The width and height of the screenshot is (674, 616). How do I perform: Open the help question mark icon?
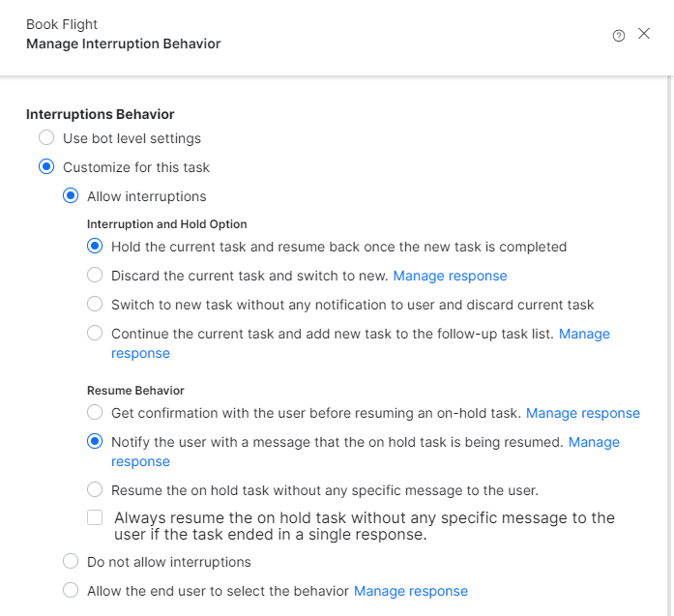(x=619, y=36)
